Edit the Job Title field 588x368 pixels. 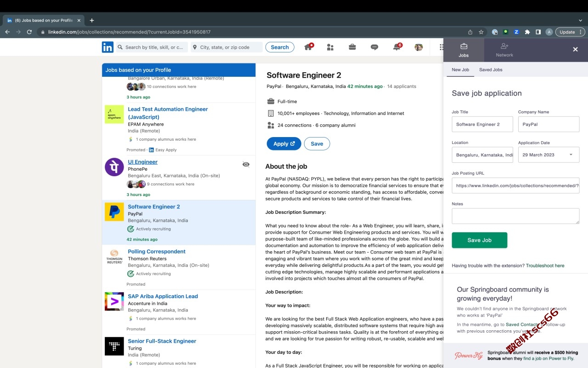click(482, 124)
